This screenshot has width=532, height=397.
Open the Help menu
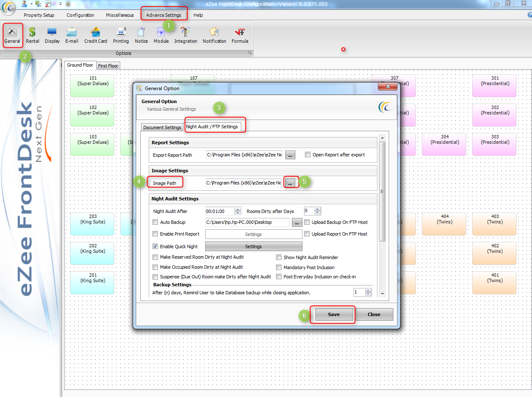coord(198,15)
